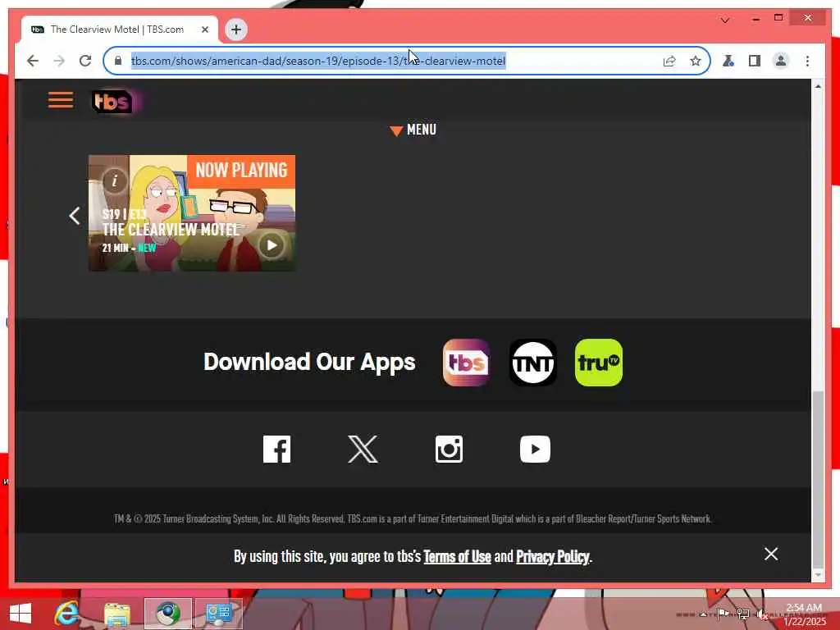
Task: Go to previous carousel item arrow
Action: [x=75, y=216]
